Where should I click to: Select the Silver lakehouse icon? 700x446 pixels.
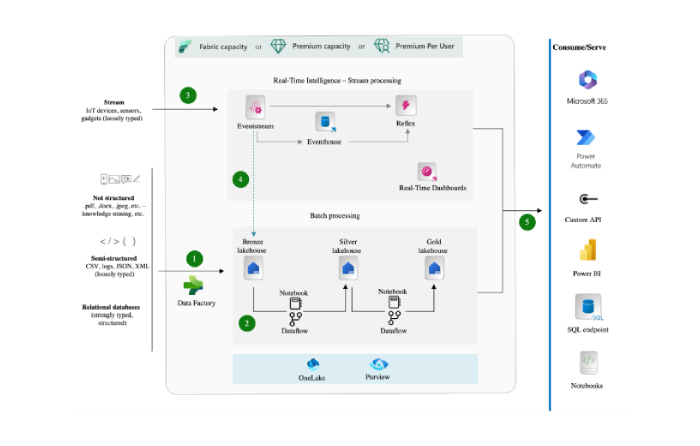pos(348,268)
